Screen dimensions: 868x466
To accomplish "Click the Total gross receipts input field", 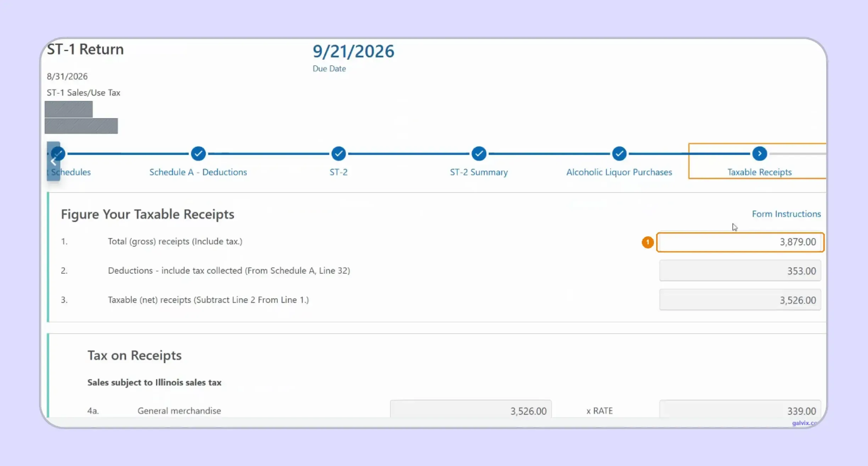I will pos(740,242).
